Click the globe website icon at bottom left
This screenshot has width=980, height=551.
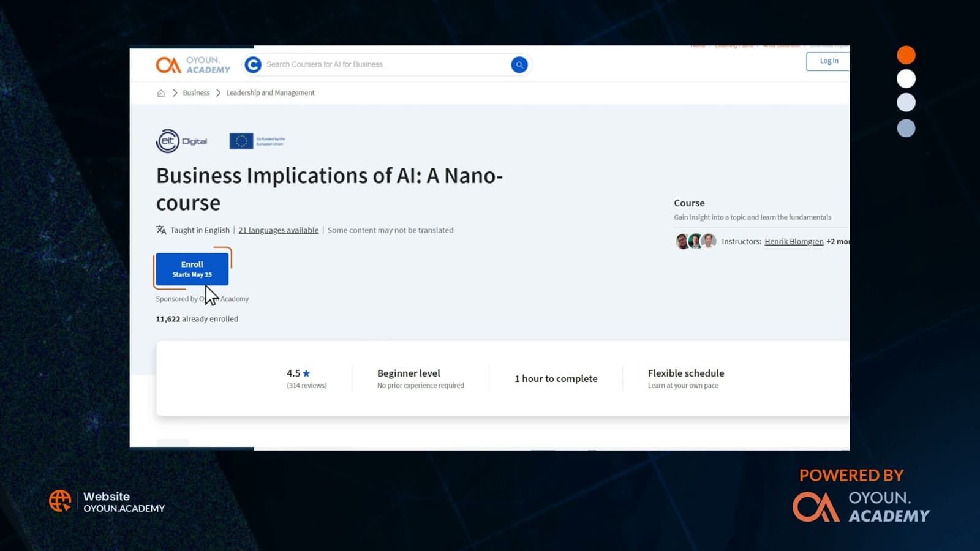pyautogui.click(x=60, y=501)
